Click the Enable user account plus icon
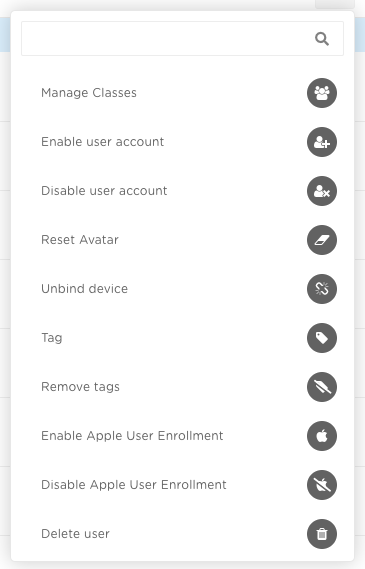This screenshot has width=365, height=569. coord(322,142)
